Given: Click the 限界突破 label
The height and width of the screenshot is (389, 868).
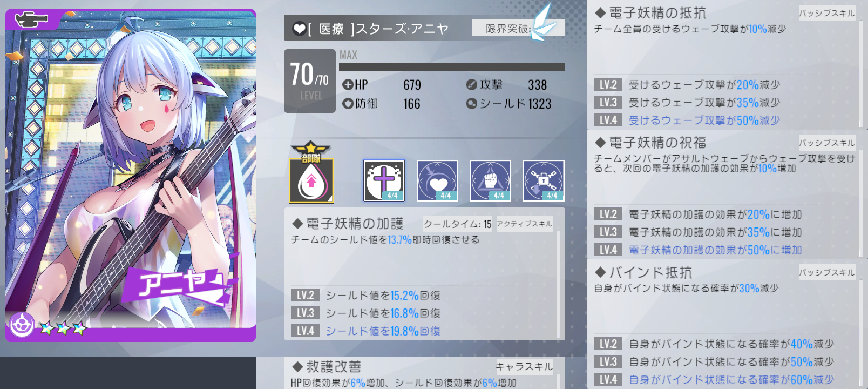Looking at the screenshot, I should [x=507, y=29].
